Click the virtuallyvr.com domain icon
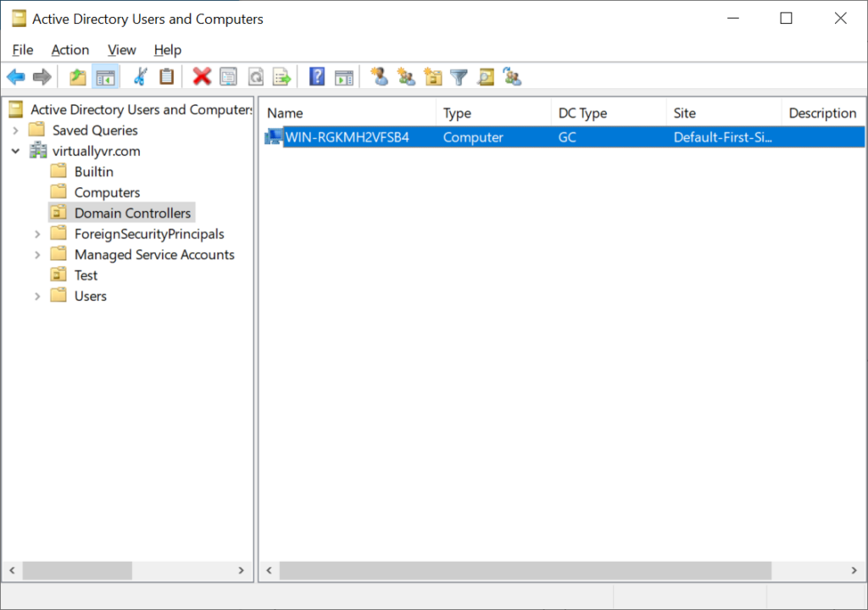Viewport: 868px width, 610px height. pyautogui.click(x=37, y=151)
